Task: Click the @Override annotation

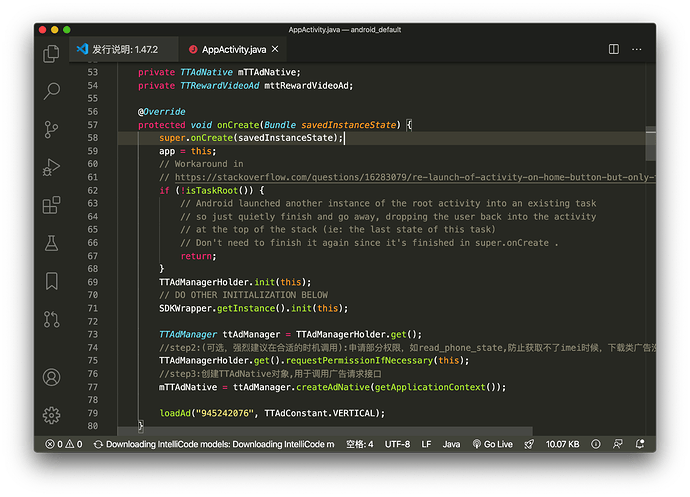Action: (x=161, y=111)
